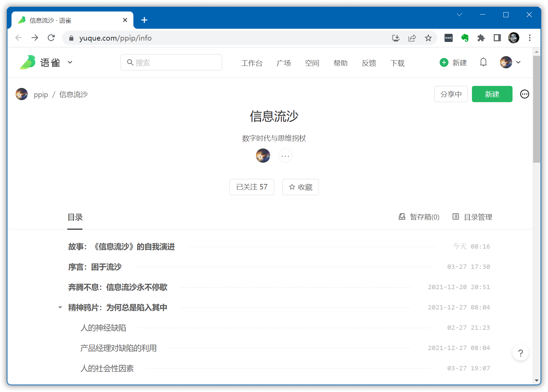Click browser back arrow
The image size is (548, 392).
click(x=19, y=38)
